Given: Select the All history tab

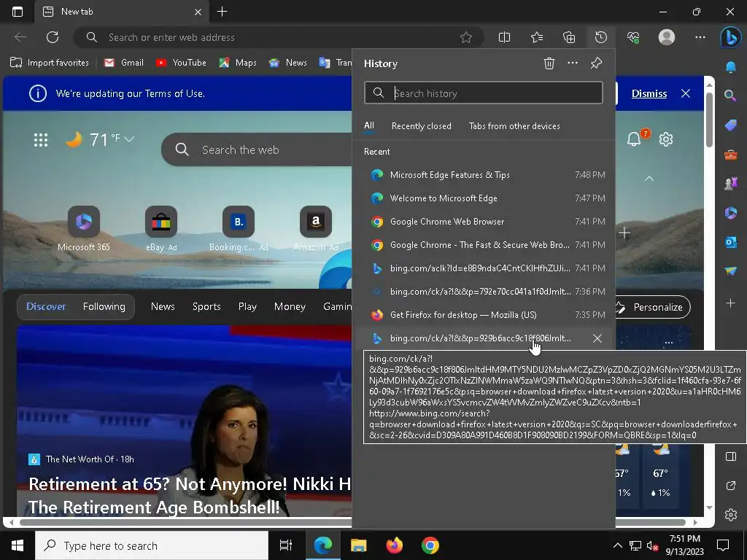Looking at the screenshot, I should pyautogui.click(x=368, y=125).
